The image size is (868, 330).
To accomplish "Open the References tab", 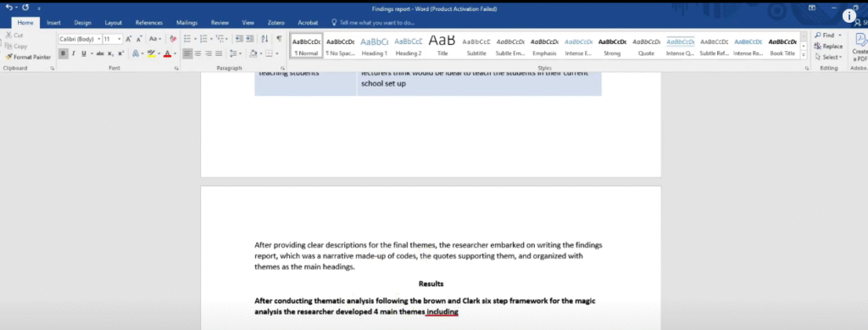I will click(149, 23).
